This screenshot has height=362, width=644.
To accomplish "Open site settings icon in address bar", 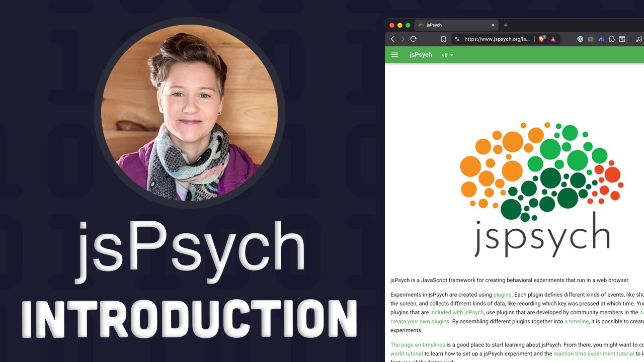I will click(x=457, y=39).
